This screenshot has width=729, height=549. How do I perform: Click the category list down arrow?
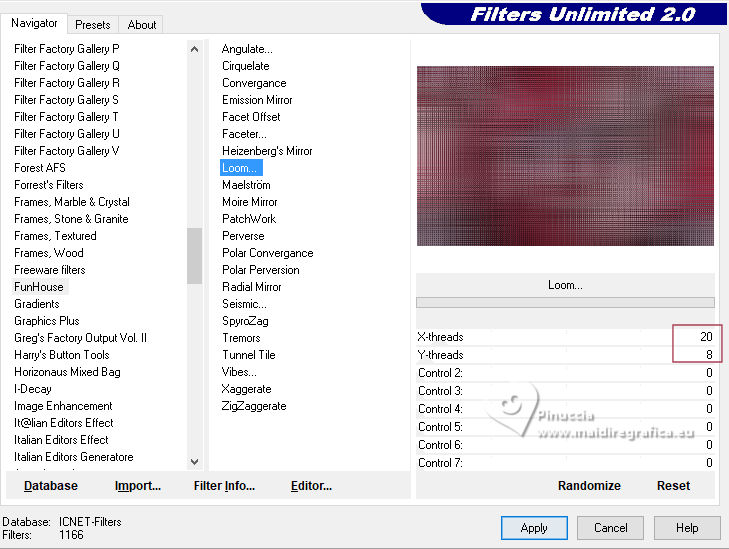(x=194, y=462)
